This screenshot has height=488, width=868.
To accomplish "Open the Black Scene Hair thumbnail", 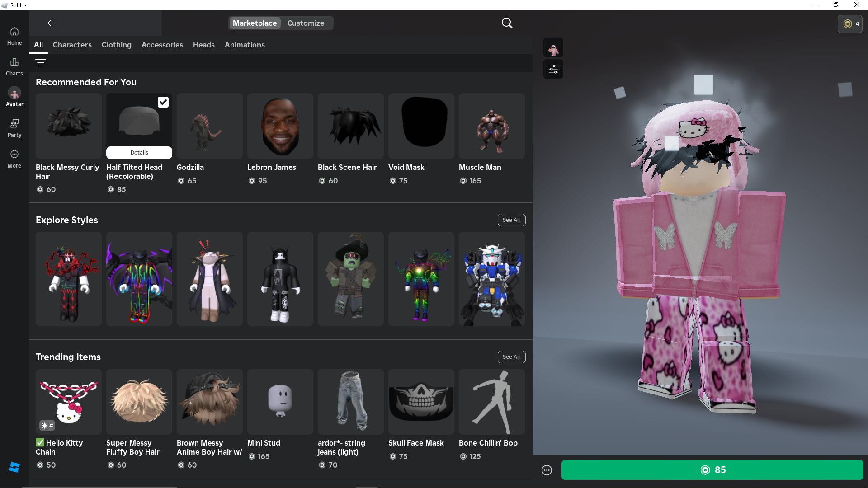I will coord(351,126).
